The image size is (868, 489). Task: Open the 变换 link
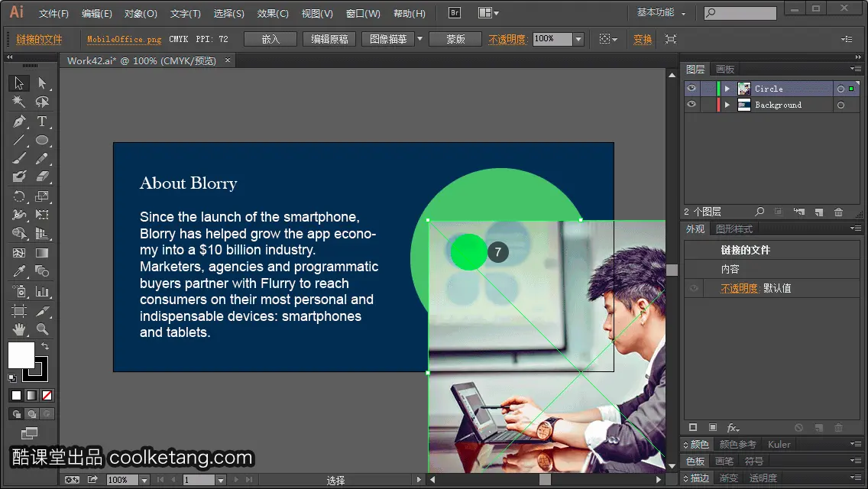pos(643,39)
